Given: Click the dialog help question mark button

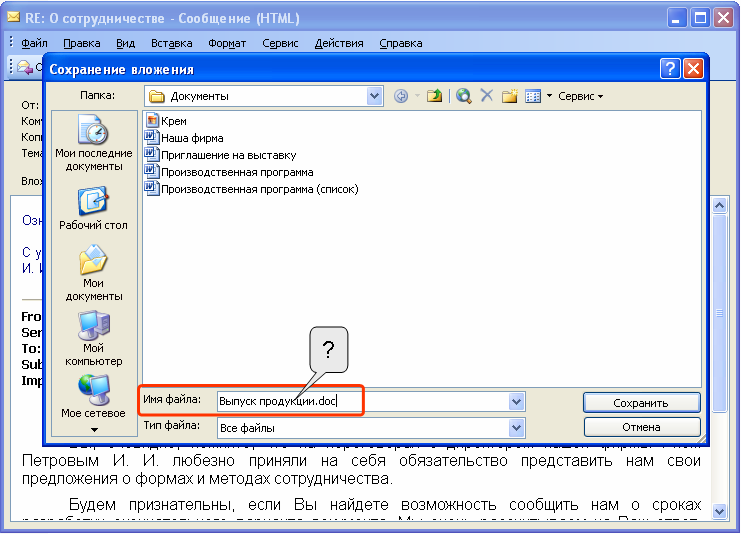Looking at the screenshot, I should pos(670,69).
